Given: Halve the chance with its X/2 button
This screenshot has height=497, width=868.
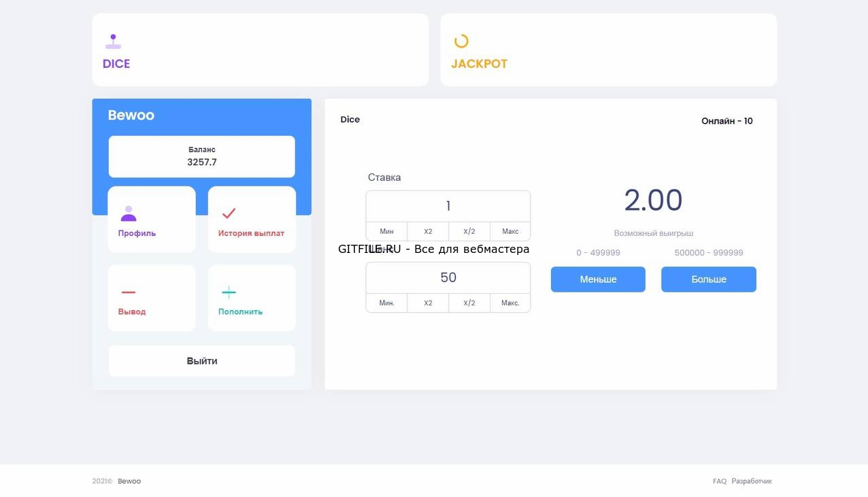Looking at the screenshot, I should [469, 303].
